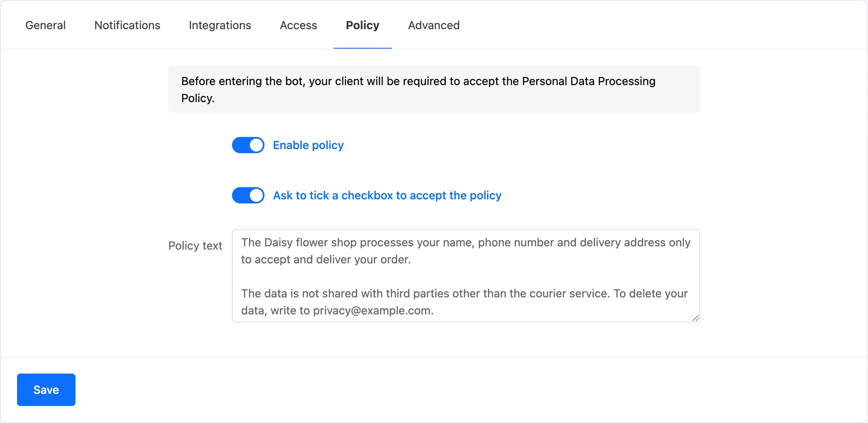
Task: Save the policy settings
Action: click(46, 390)
